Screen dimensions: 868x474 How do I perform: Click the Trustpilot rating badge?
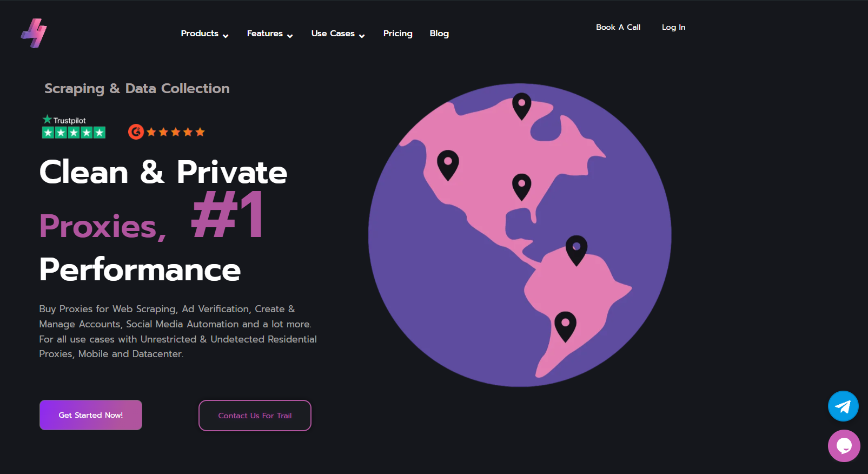(74, 127)
